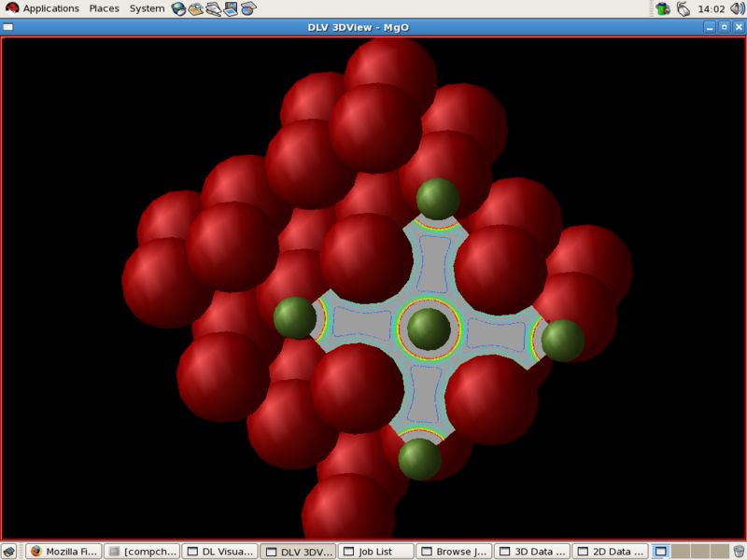Viewport: 747px width, 560px height.
Task: Launch the email client panel icon
Action: (196, 8)
